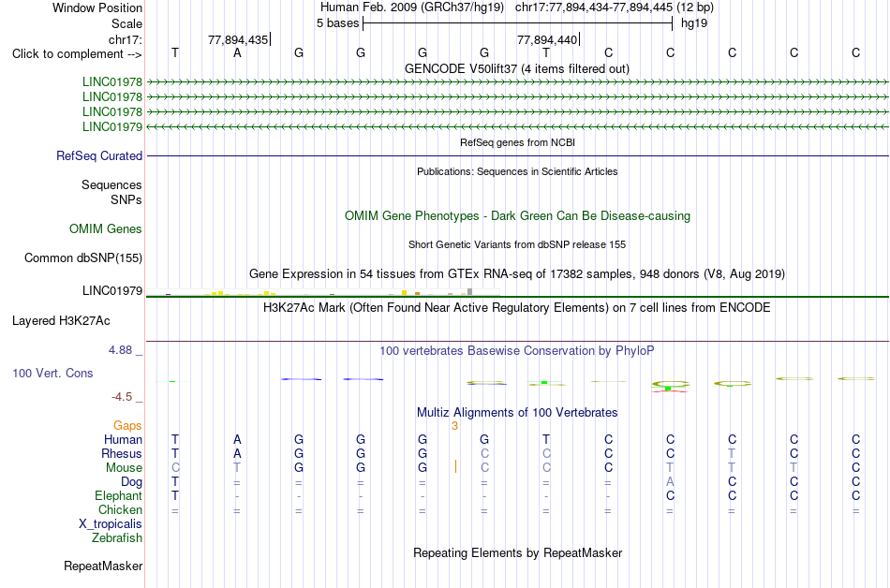Screen dimensions: 890x588
Task: Click the position text 'chr17:77,894,434-77,894,445 (12 bp)'
Action: (x=615, y=7)
